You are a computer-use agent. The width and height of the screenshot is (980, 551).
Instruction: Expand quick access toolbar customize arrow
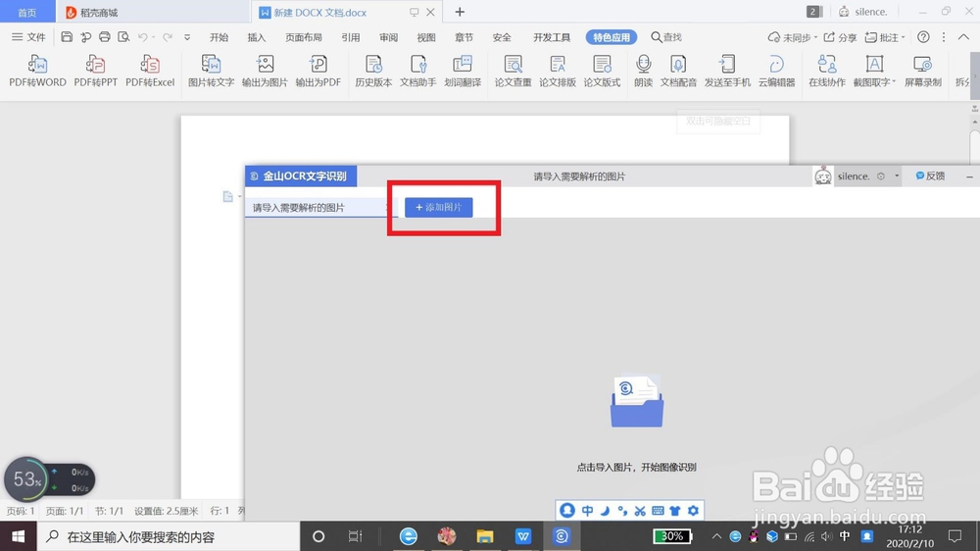click(187, 37)
